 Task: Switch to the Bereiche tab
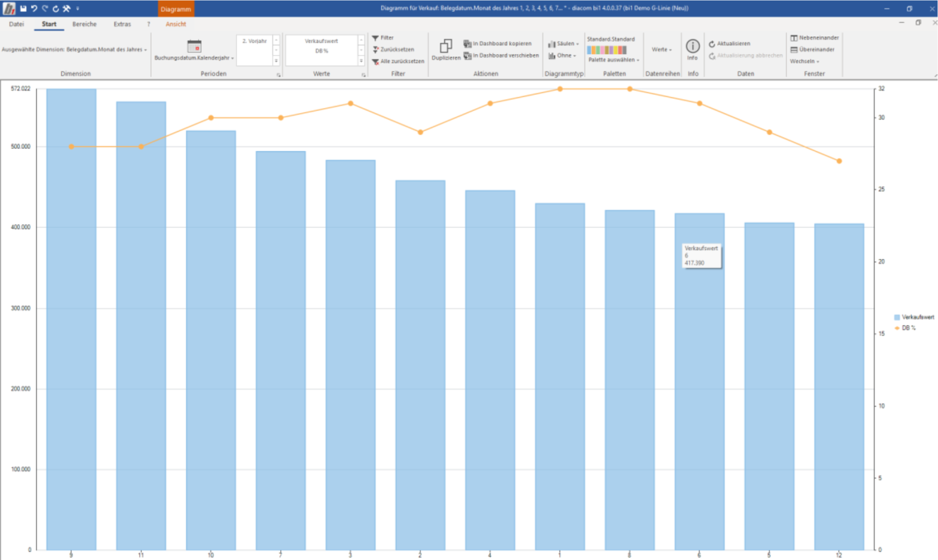[x=84, y=24]
